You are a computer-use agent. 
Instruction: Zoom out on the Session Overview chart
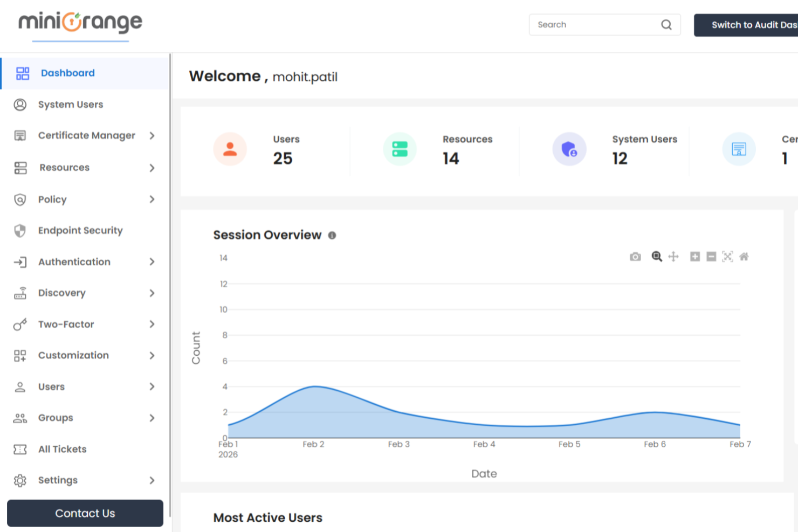click(711, 257)
